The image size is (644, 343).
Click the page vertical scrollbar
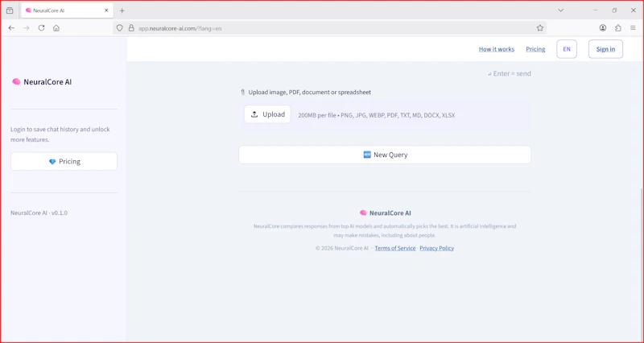(642, 263)
